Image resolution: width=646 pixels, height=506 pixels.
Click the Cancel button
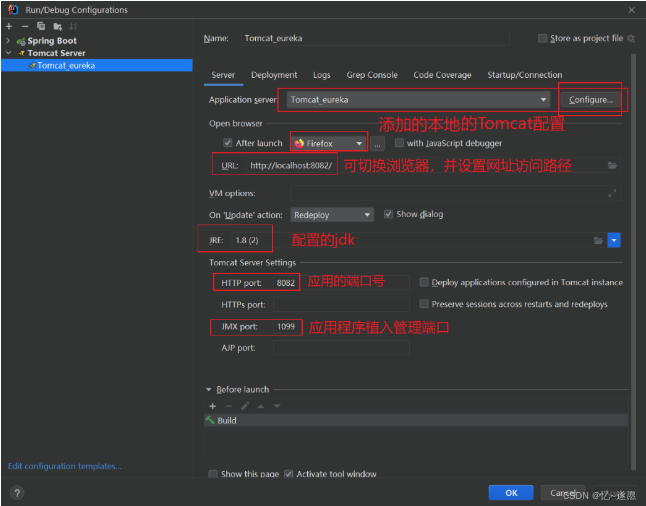[x=563, y=493]
